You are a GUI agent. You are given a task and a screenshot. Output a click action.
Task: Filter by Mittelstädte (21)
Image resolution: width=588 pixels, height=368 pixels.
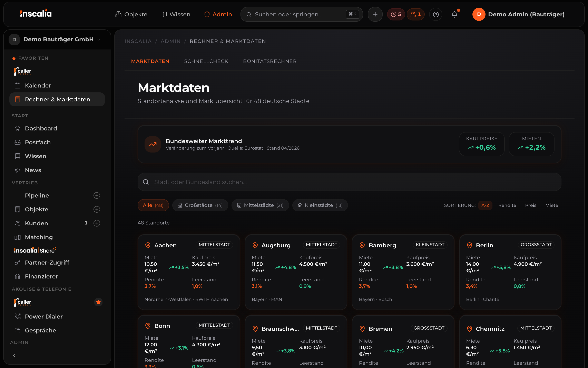coord(260,205)
